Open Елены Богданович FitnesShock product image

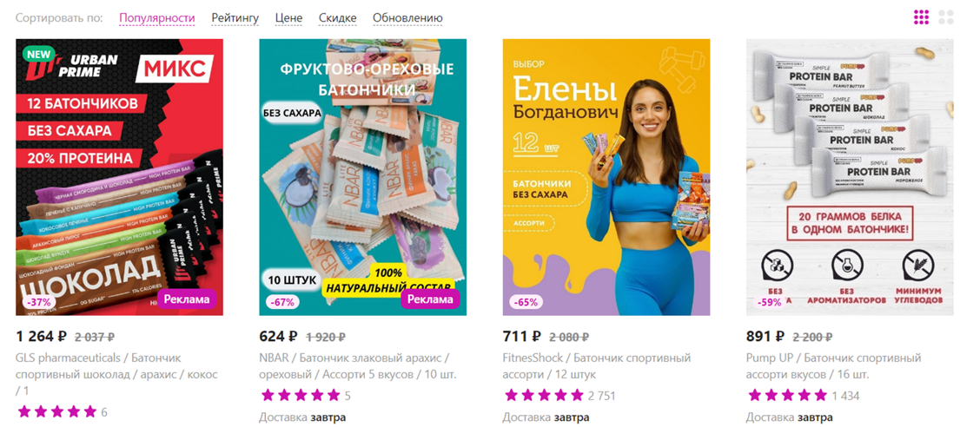[x=606, y=177]
